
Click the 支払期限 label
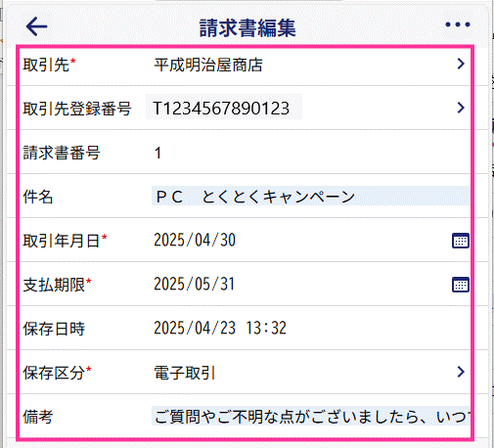[x=54, y=285]
